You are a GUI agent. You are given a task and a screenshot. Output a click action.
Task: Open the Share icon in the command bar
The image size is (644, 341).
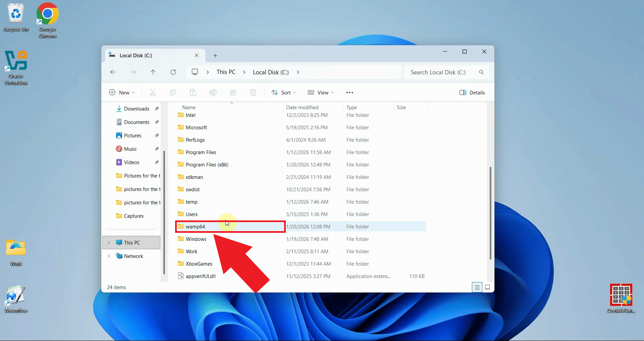click(233, 92)
